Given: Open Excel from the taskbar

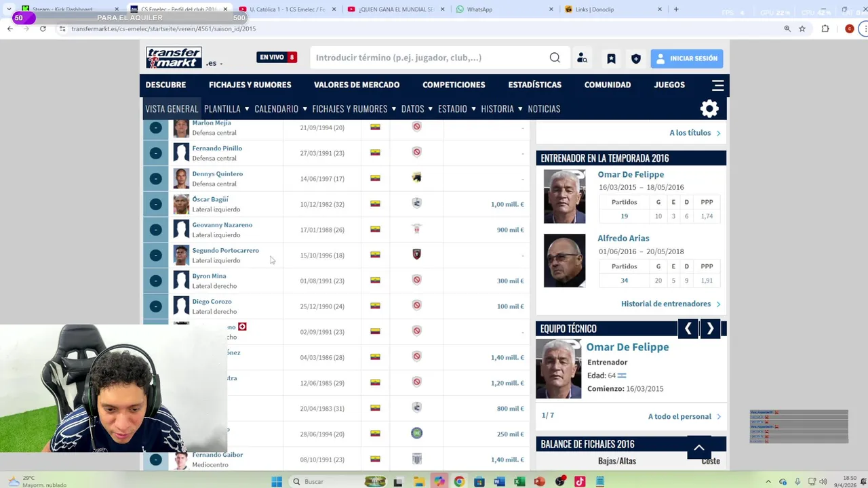Looking at the screenshot, I should coord(519,481).
